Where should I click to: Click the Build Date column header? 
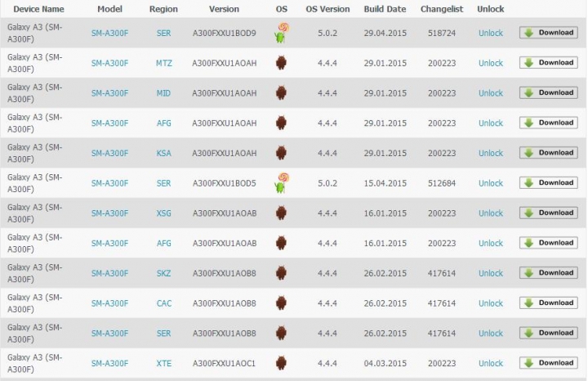[385, 9]
